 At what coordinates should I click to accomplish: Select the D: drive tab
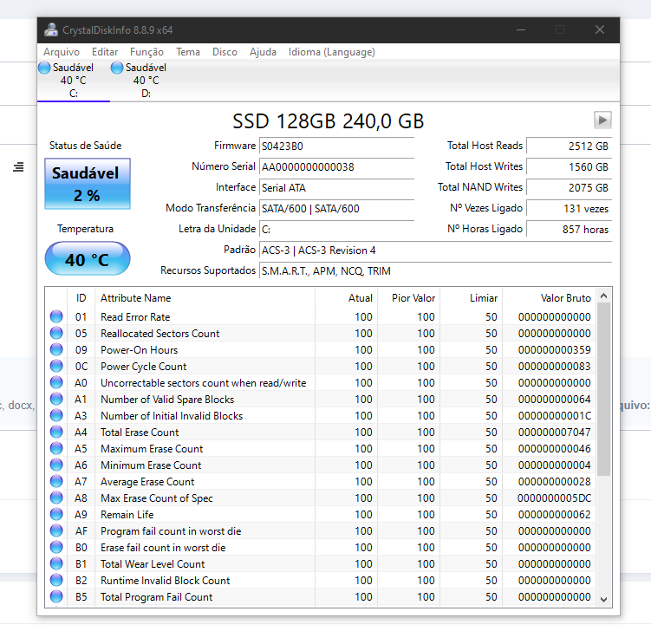[146, 81]
